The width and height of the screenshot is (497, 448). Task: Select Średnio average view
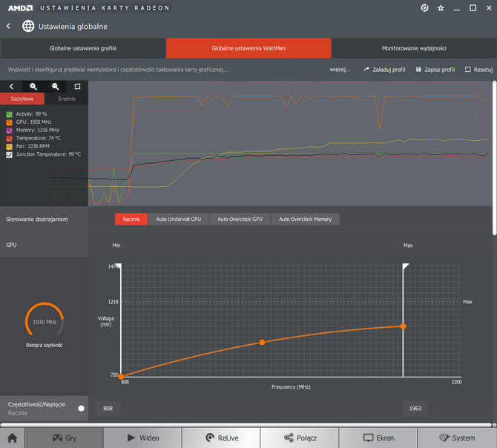click(67, 99)
